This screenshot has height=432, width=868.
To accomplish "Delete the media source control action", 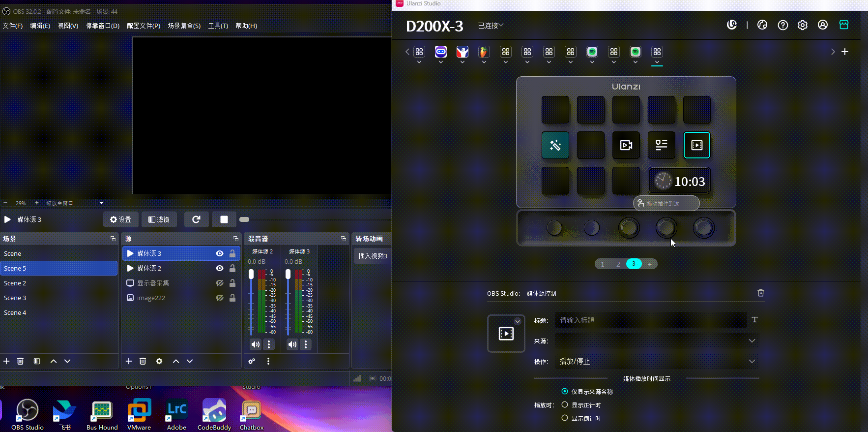I will point(761,293).
